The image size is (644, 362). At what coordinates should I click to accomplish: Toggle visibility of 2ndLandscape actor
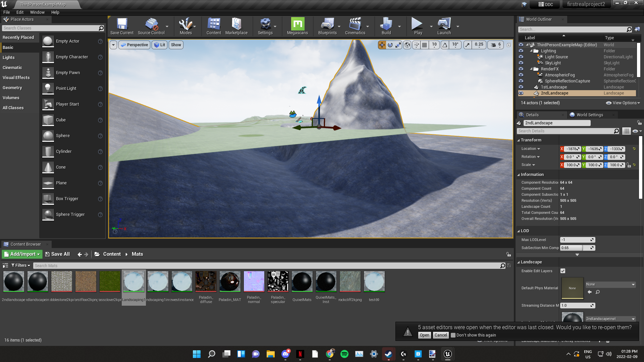521,93
